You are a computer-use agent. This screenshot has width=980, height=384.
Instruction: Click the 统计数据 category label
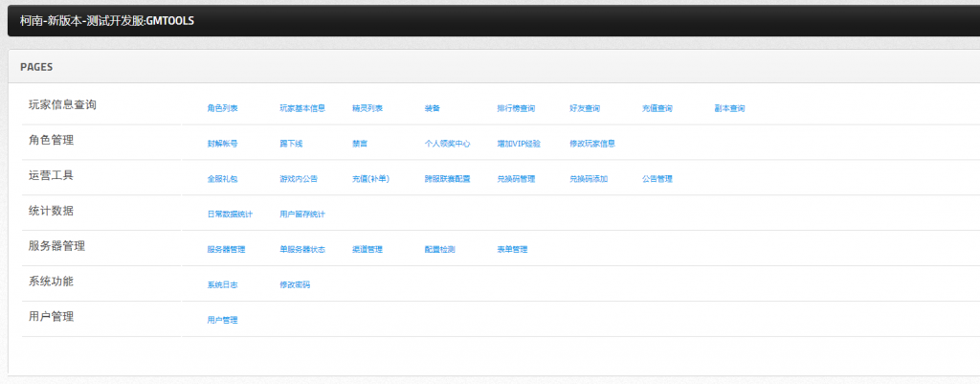coord(52,211)
